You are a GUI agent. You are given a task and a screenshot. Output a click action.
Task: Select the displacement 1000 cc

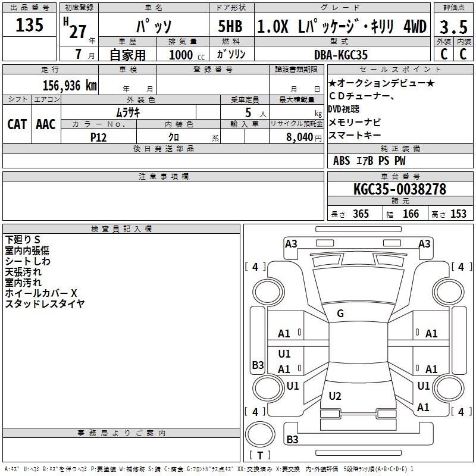(x=187, y=55)
